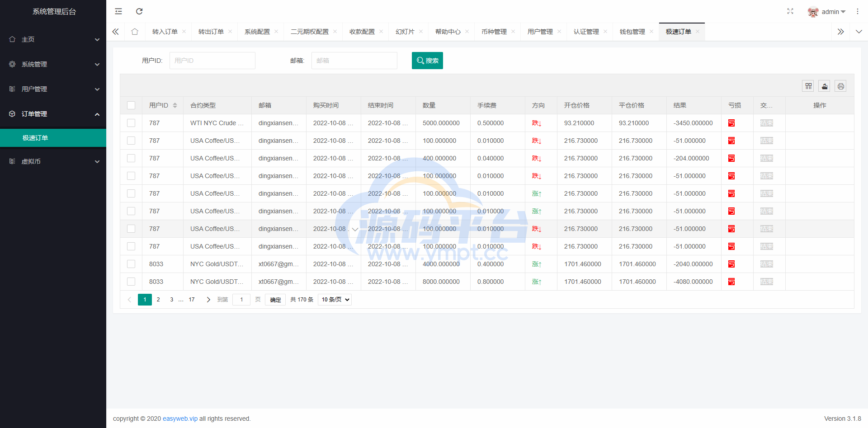The width and height of the screenshot is (868, 428).
Task: Check the row with fee 0.800000
Action: (131, 282)
